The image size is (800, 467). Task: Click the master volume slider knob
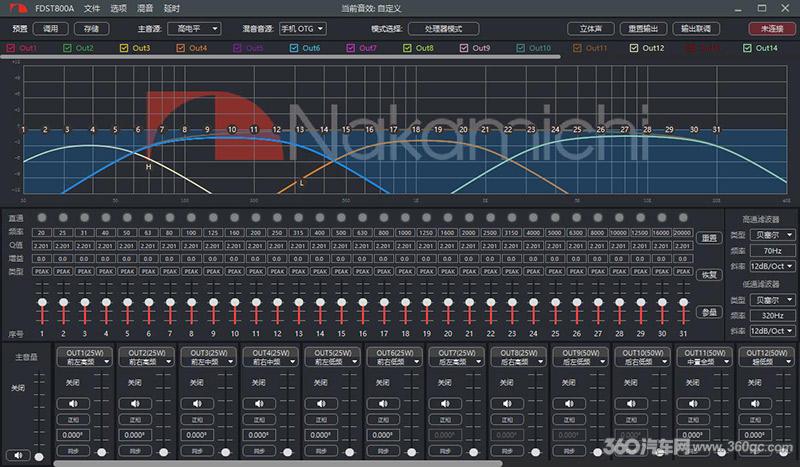tap(39, 457)
